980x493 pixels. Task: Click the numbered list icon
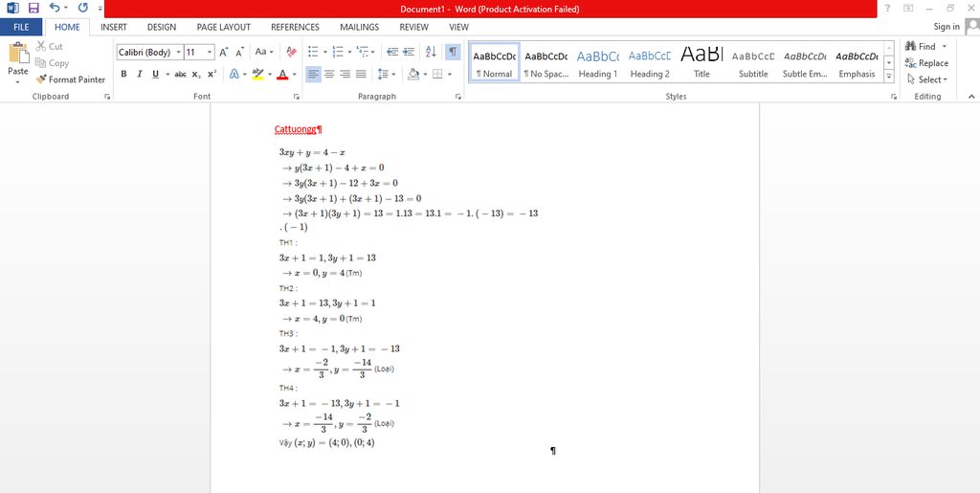[x=338, y=53]
